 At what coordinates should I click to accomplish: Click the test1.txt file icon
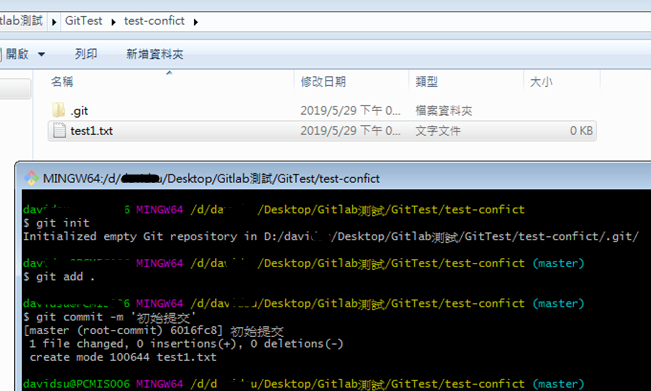tap(59, 131)
